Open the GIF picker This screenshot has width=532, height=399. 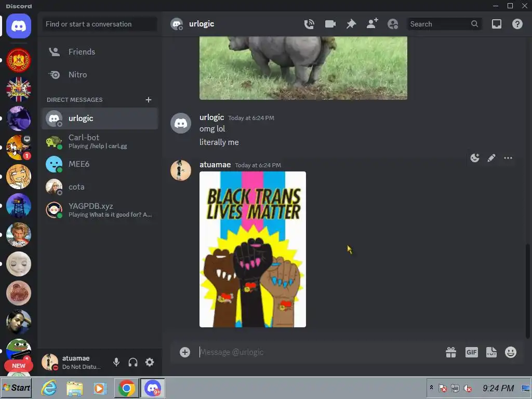coord(472,352)
